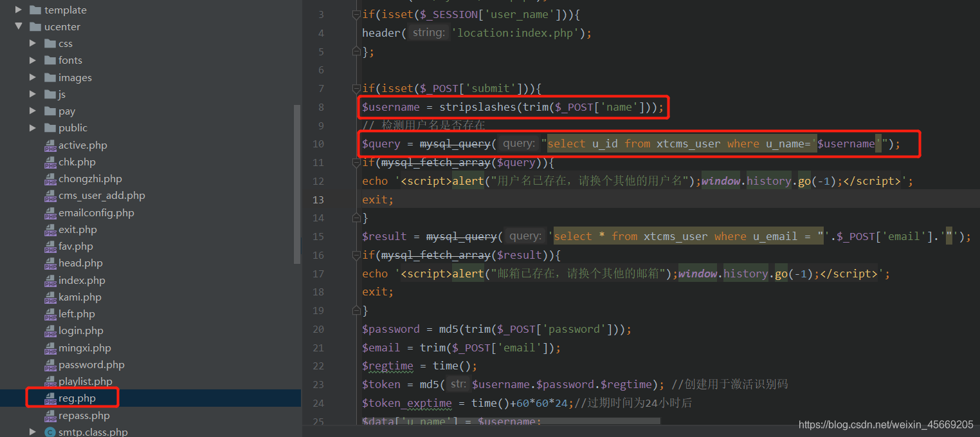Open password.php from the file tree
Viewport: 980px width, 437px height.
coord(91,365)
